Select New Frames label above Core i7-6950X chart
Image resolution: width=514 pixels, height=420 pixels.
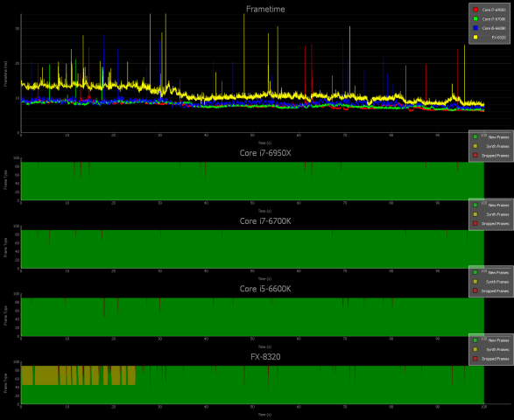498,137
